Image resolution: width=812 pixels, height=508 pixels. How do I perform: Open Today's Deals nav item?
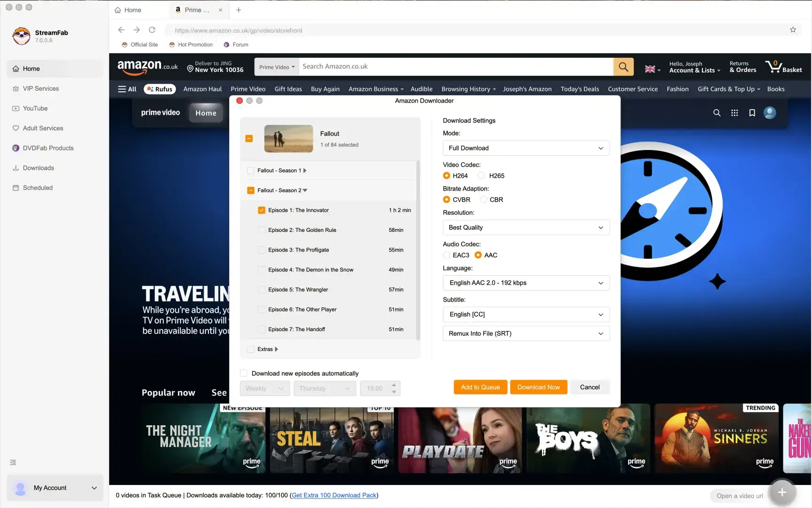pos(580,89)
